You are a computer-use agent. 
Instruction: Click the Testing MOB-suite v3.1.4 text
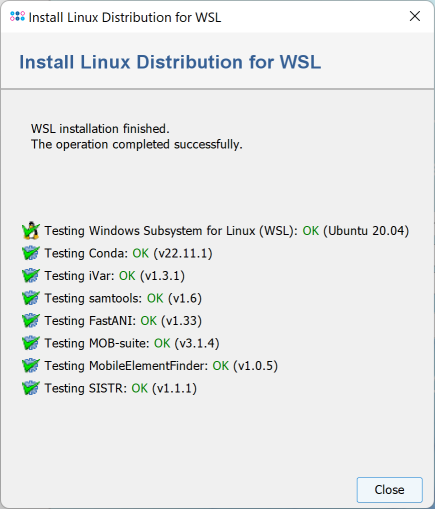[x=132, y=343]
